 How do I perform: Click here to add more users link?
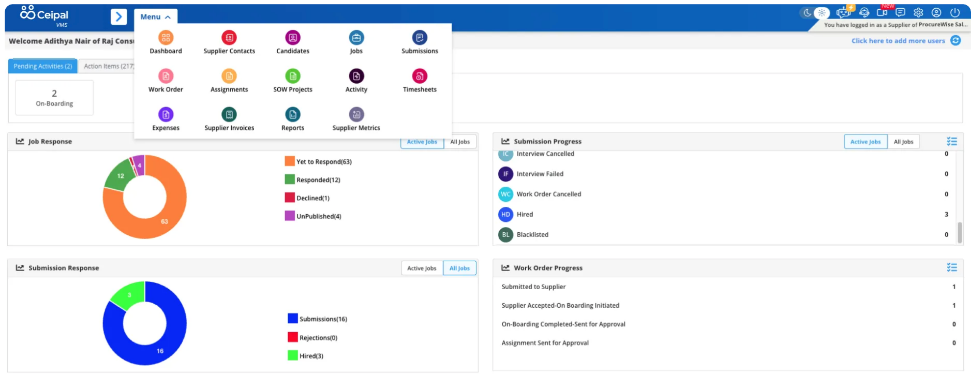[x=898, y=41]
